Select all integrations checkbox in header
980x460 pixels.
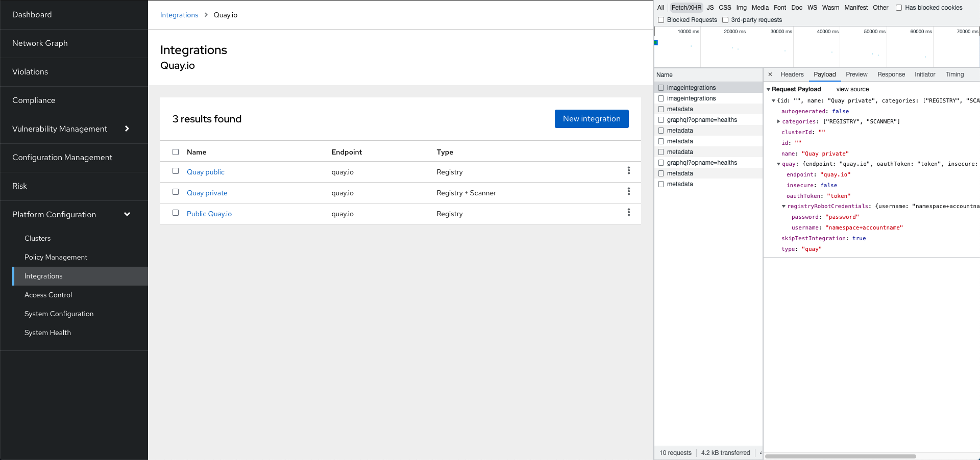(176, 152)
